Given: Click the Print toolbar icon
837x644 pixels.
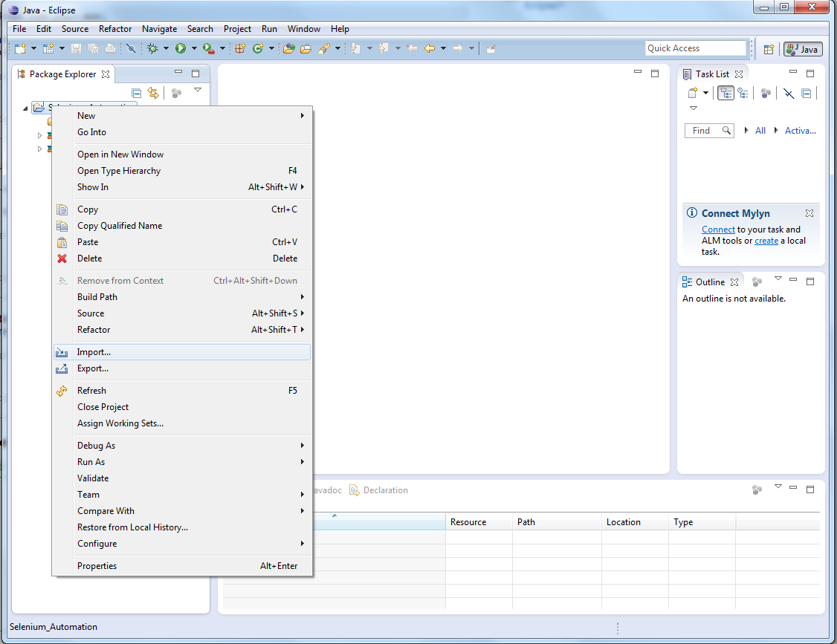Looking at the screenshot, I should pos(110,48).
